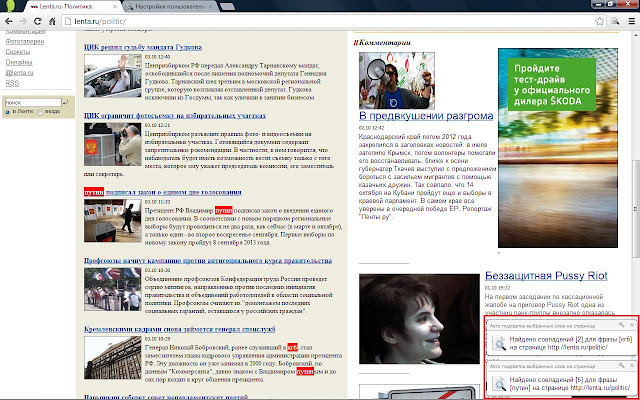Bookmark the page with the star icon
Viewport: 640px width, 400px height.
coord(599,22)
